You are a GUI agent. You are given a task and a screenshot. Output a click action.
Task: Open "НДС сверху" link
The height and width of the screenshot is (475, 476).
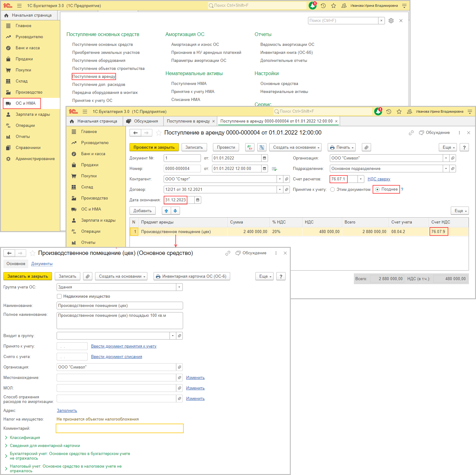tap(379, 179)
